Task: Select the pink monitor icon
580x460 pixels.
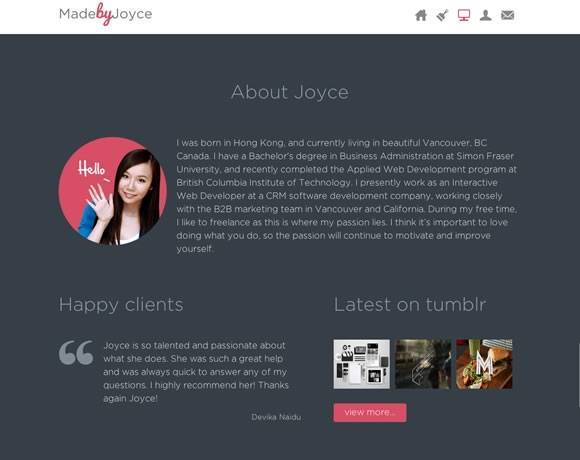Action: point(464,15)
